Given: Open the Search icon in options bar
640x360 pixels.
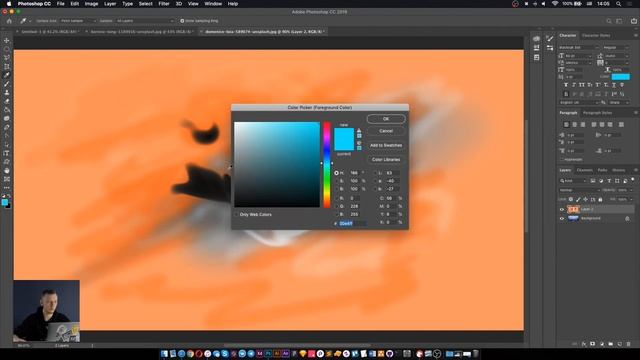Looking at the screenshot, I should pos(609,21).
